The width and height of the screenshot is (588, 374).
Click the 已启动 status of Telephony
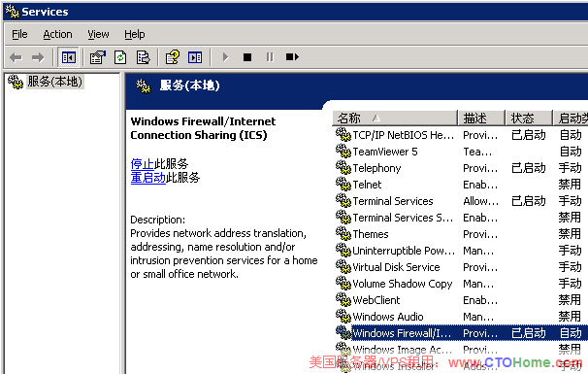tap(529, 168)
